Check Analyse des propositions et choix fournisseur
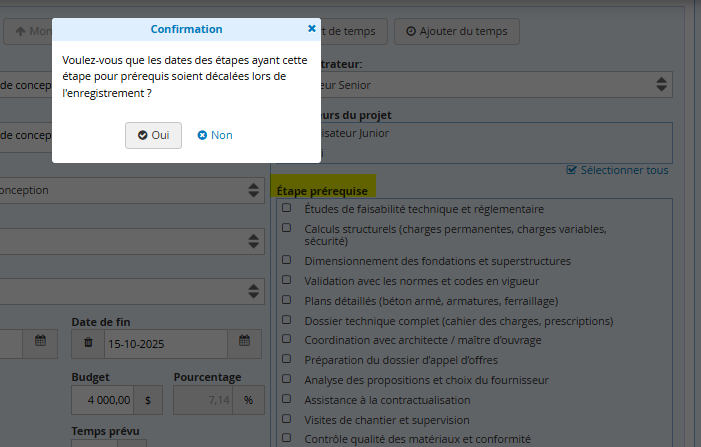 [287, 379]
